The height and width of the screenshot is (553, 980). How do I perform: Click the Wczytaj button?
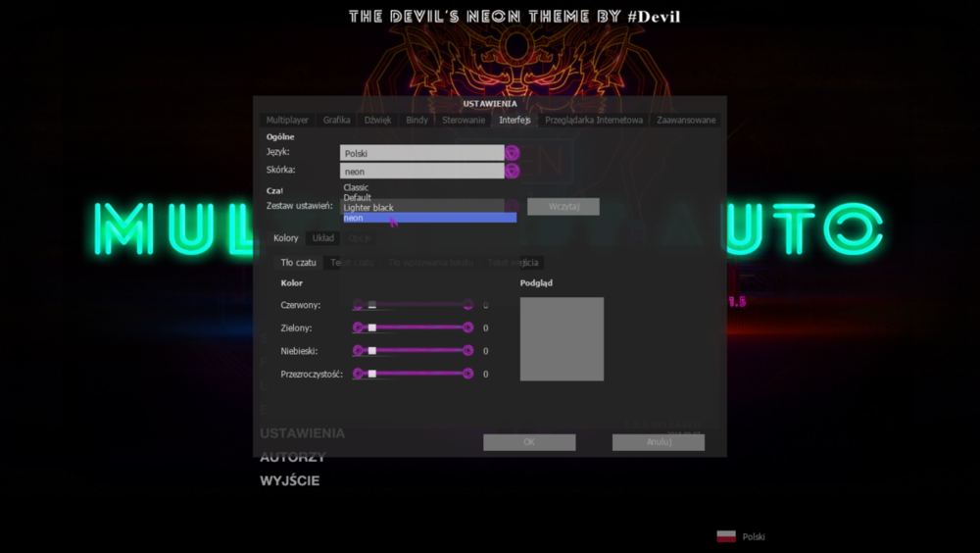click(563, 207)
